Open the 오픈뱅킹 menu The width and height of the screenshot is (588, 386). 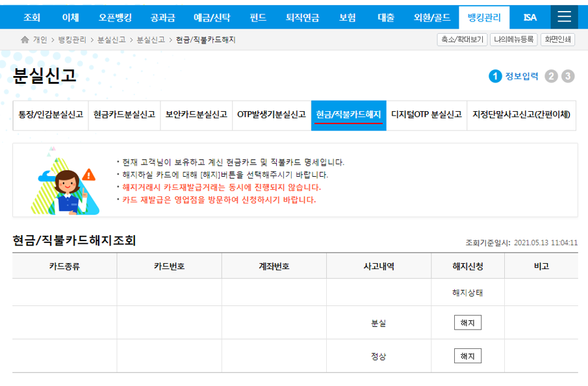pyautogui.click(x=115, y=18)
